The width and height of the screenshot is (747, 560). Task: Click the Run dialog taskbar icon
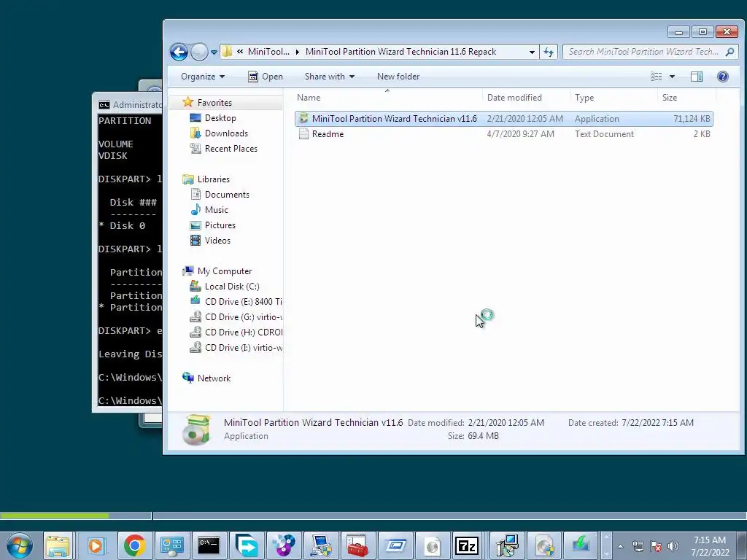(x=395, y=545)
